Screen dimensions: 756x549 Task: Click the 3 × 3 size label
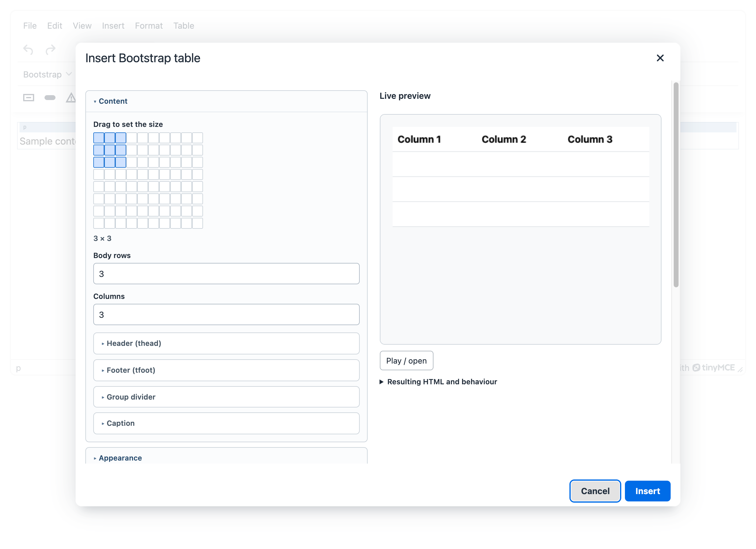[x=102, y=238]
